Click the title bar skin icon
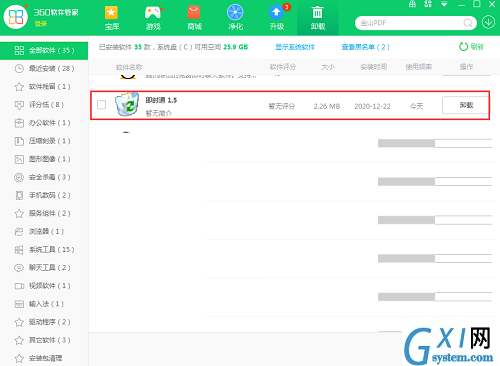 point(412,4)
